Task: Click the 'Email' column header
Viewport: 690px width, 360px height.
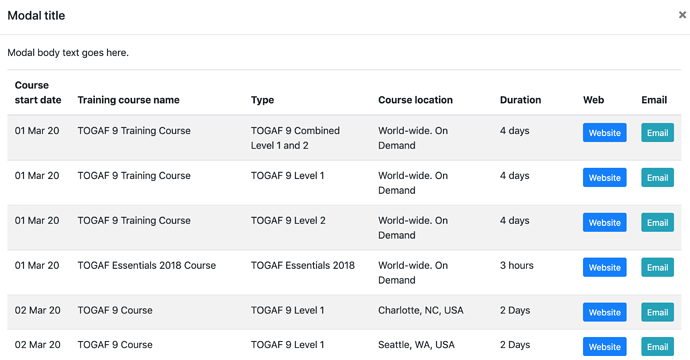Action: pyautogui.click(x=654, y=100)
